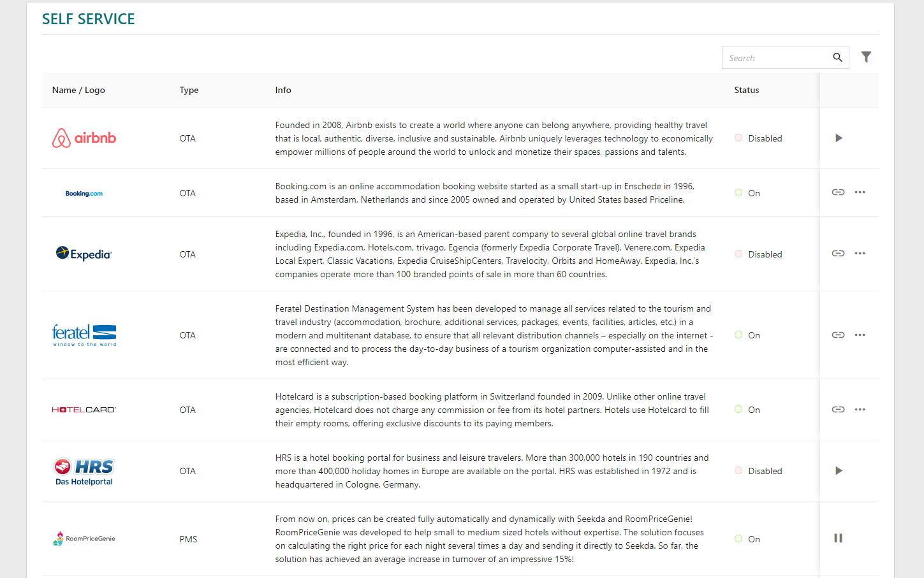The width and height of the screenshot is (924, 578).
Task: Click the OTA type in Expedia row
Action: coord(187,254)
